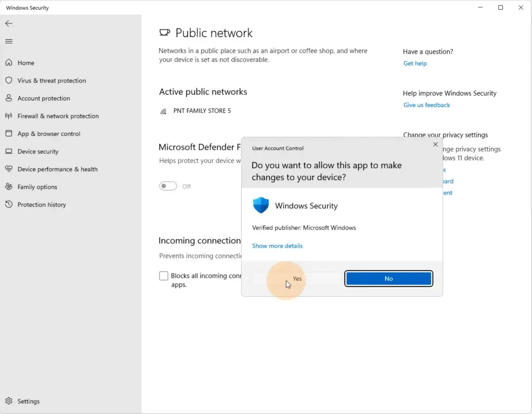Open the hamburger navigation menu
Image resolution: width=532 pixels, height=414 pixels.
pyautogui.click(x=9, y=41)
